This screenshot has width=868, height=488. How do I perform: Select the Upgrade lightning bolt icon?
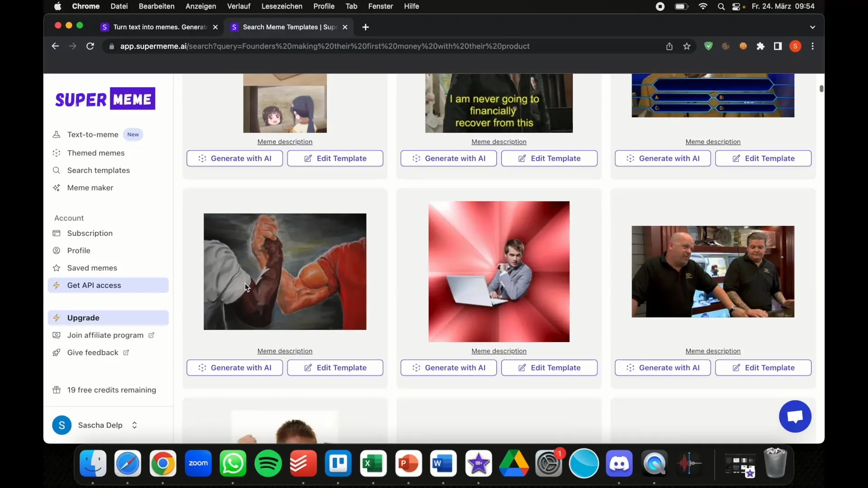click(x=57, y=318)
